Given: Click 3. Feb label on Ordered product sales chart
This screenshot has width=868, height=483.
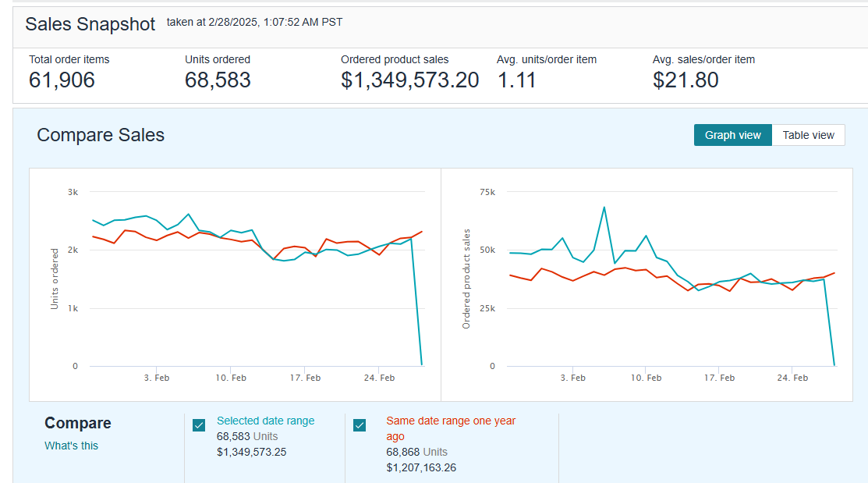Looking at the screenshot, I should coord(572,378).
